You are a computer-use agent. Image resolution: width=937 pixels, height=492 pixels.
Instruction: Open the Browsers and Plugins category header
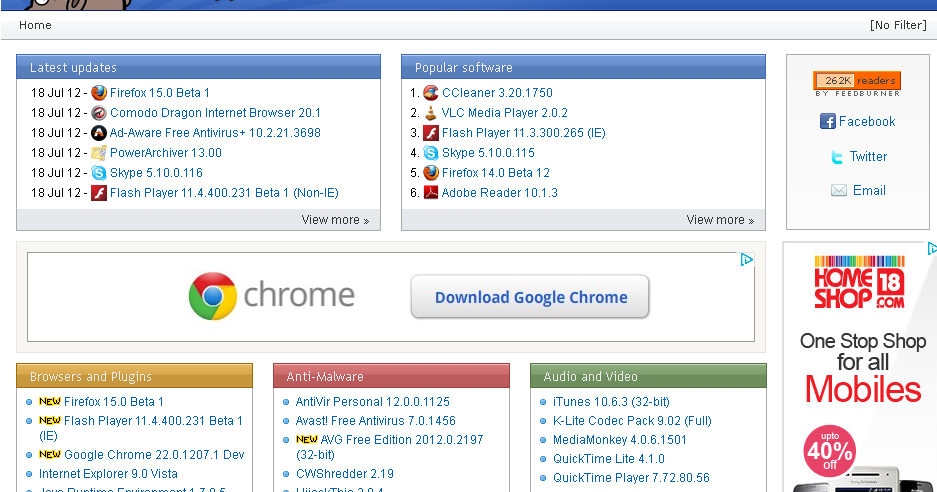(134, 376)
